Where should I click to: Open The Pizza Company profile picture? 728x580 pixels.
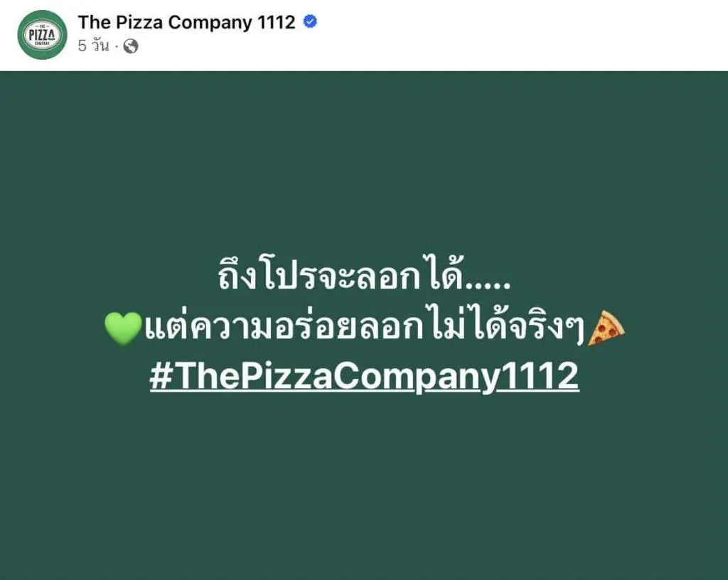coord(42,35)
